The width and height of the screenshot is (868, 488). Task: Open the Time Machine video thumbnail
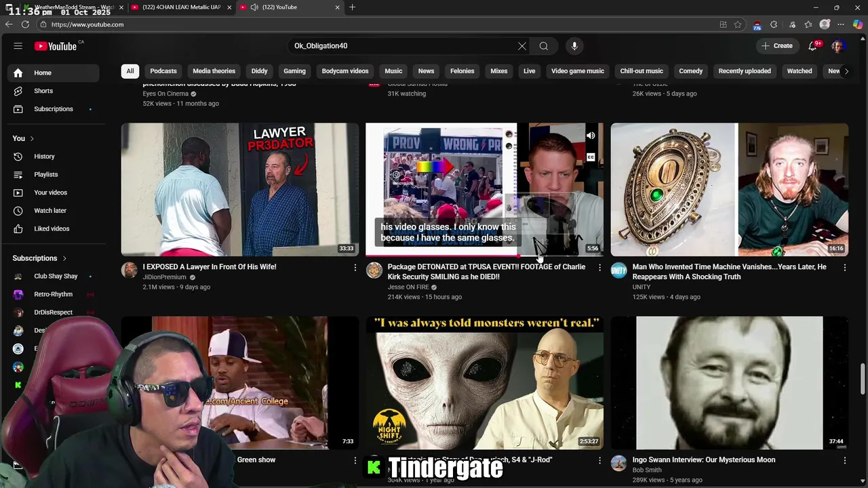point(730,189)
